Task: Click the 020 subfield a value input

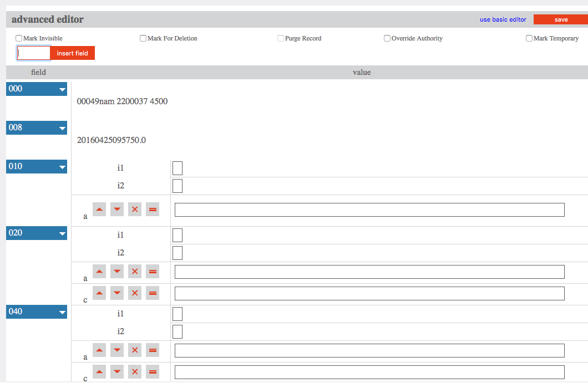Action: click(x=369, y=272)
